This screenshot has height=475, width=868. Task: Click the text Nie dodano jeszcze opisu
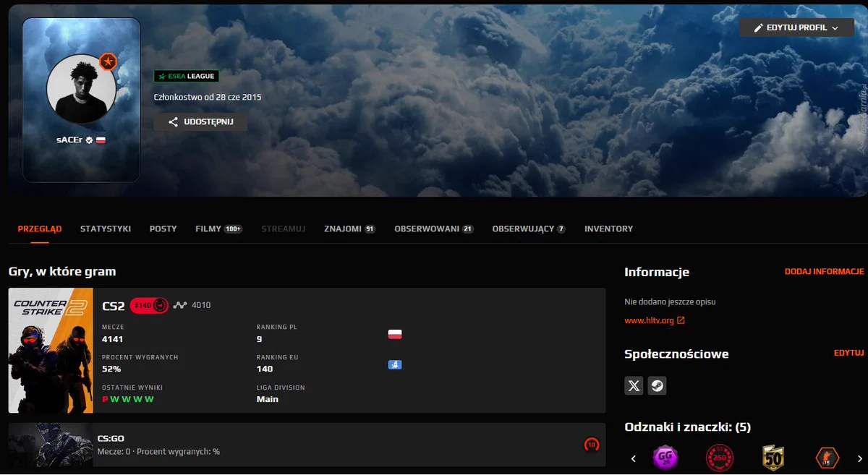[670, 301]
